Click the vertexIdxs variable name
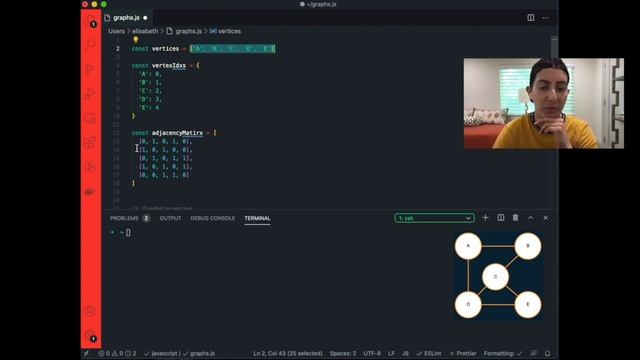Viewport: 640px width, 360px height. (x=169, y=65)
